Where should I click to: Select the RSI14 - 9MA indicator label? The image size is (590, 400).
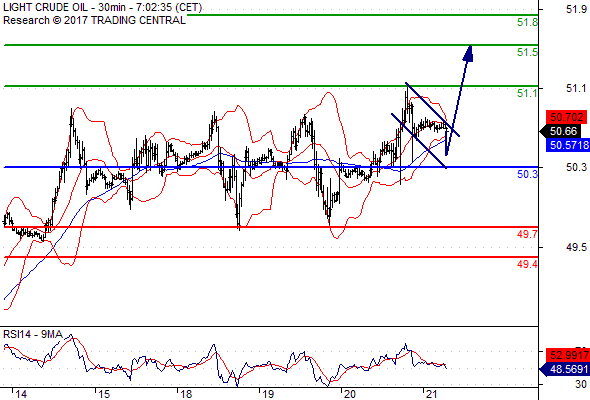33,334
